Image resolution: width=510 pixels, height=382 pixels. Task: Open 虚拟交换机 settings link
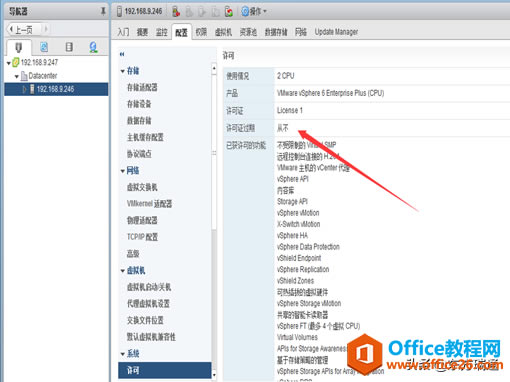click(142, 187)
